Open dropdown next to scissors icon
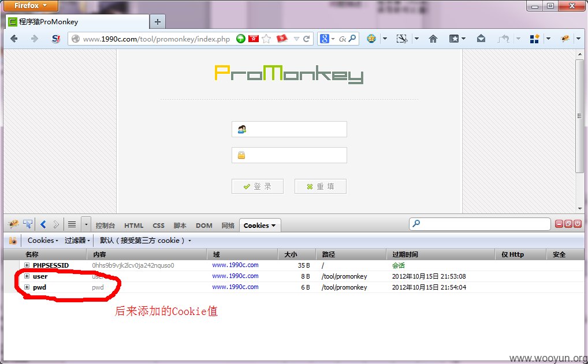The width and height of the screenshot is (588, 364). 416,39
